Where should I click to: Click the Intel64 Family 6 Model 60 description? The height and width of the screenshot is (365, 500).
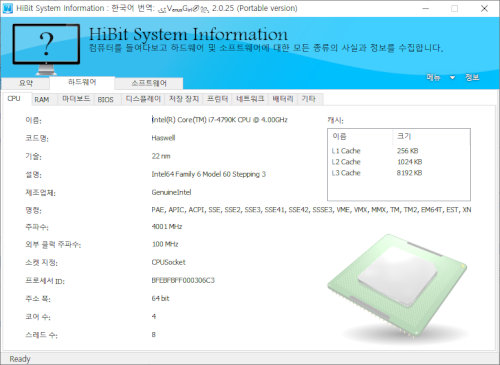[x=209, y=174]
